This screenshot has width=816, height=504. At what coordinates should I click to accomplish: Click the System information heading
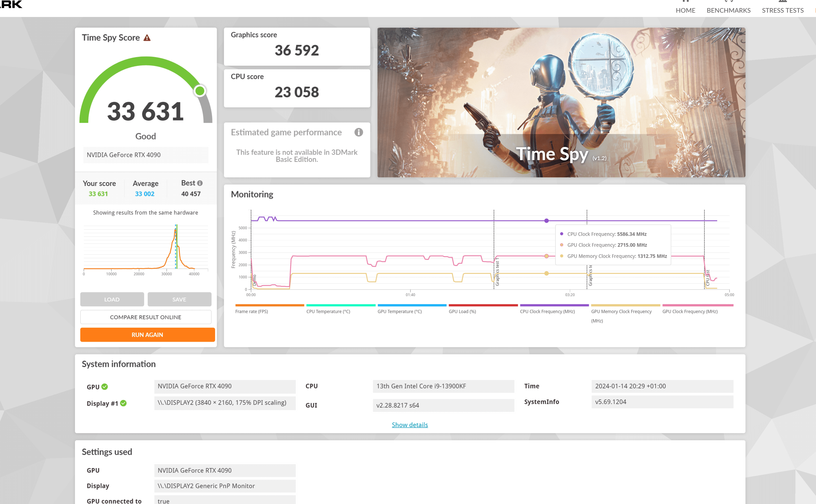pos(119,364)
